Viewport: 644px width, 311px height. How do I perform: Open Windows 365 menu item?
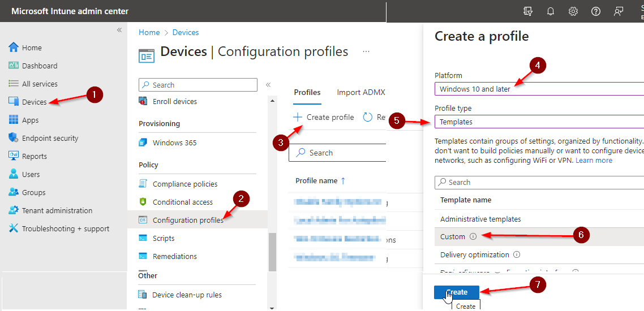pyautogui.click(x=168, y=143)
